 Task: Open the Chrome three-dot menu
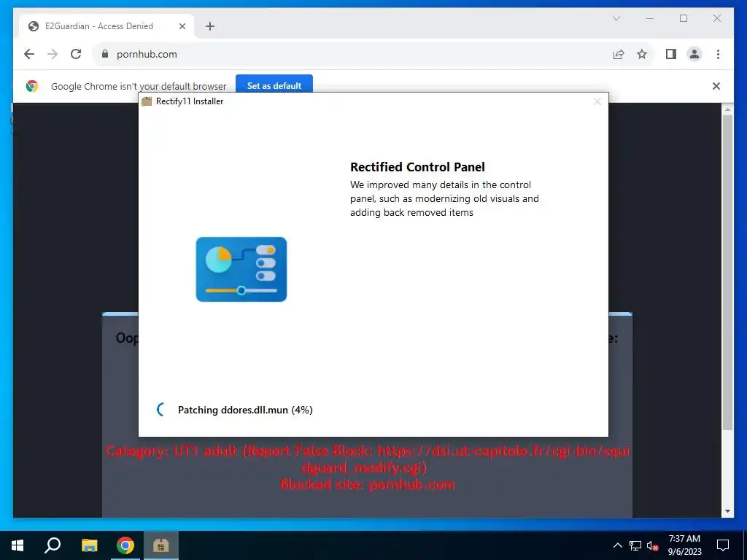[718, 54]
